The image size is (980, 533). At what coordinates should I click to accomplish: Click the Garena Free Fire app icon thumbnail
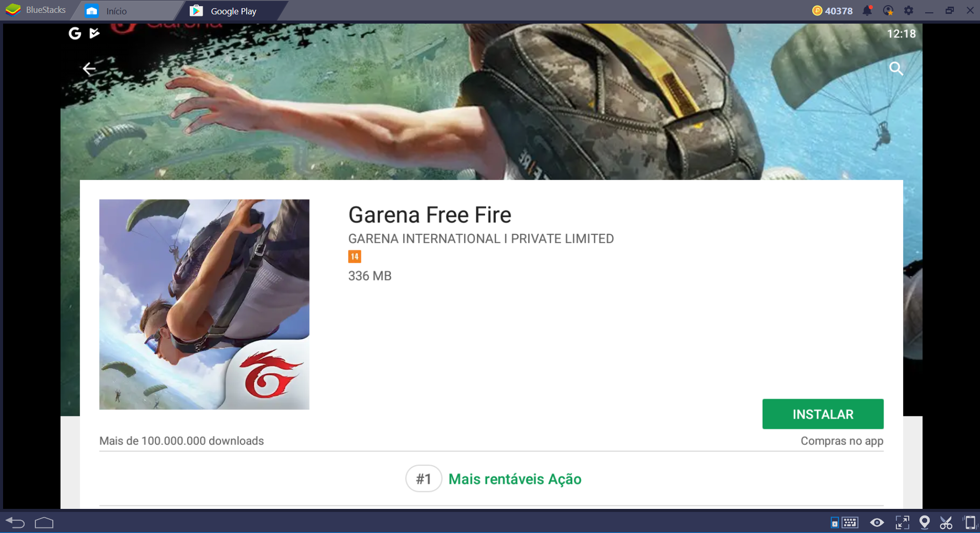click(204, 304)
